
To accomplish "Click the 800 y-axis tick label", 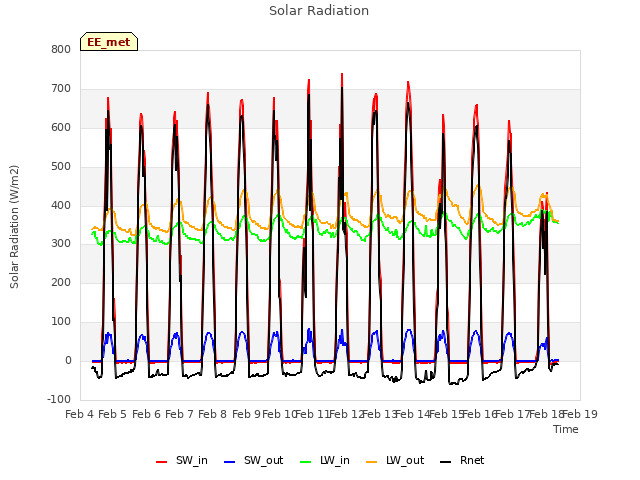I will [61, 49].
